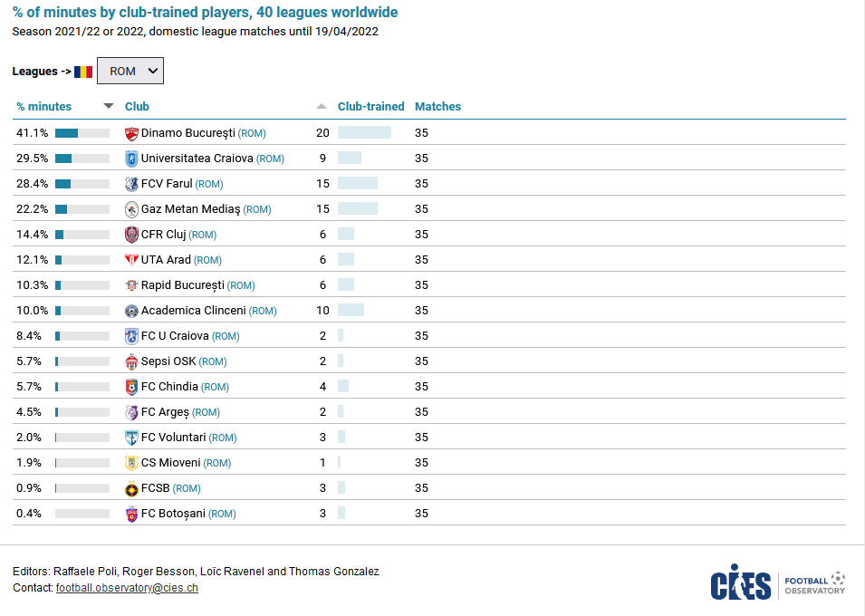Open the ROM league dropdown
This screenshot has height=616, width=865.
[130, 71]
